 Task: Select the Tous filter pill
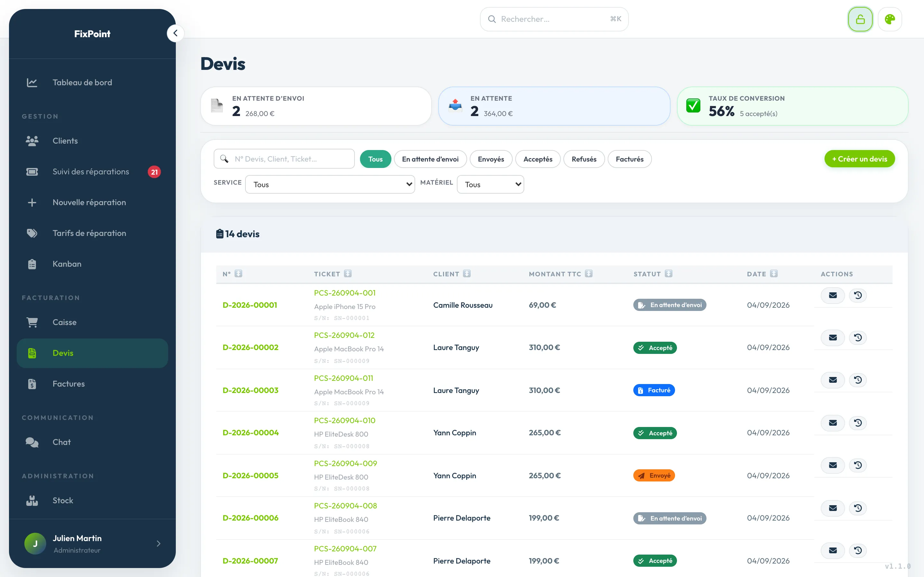coord(375,159)
